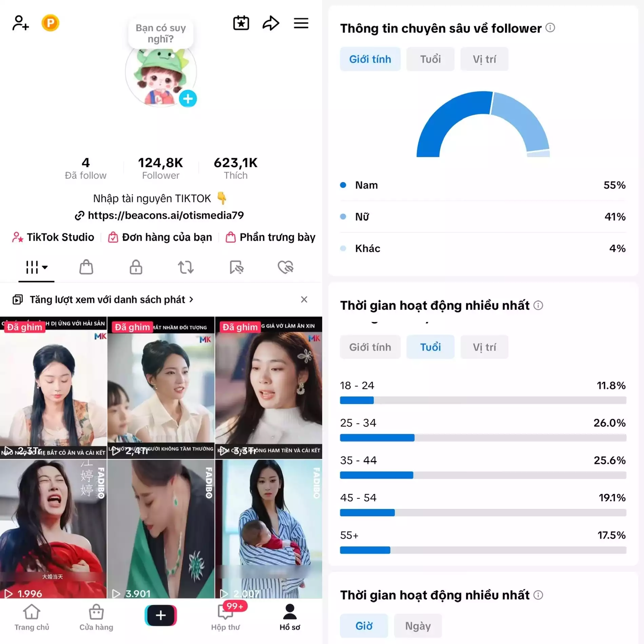This screenshot has width=644, height=644.
Task: Open the calendar star events icon
Action: (241, 23)
